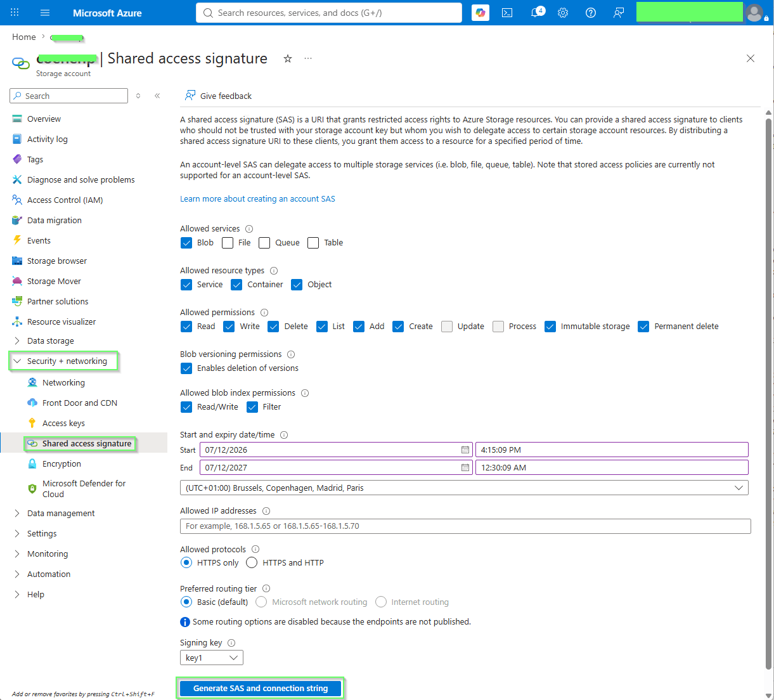Show info for Allowed blob index permissions
Viewport: 774px width, 700px height.
click(x=305, y=393)
